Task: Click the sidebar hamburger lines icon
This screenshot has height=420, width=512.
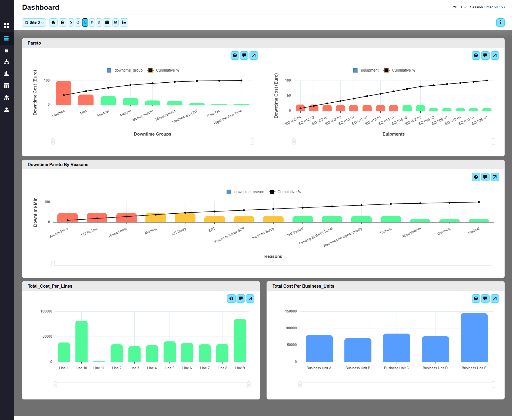Action: click(x=7, y=38)
